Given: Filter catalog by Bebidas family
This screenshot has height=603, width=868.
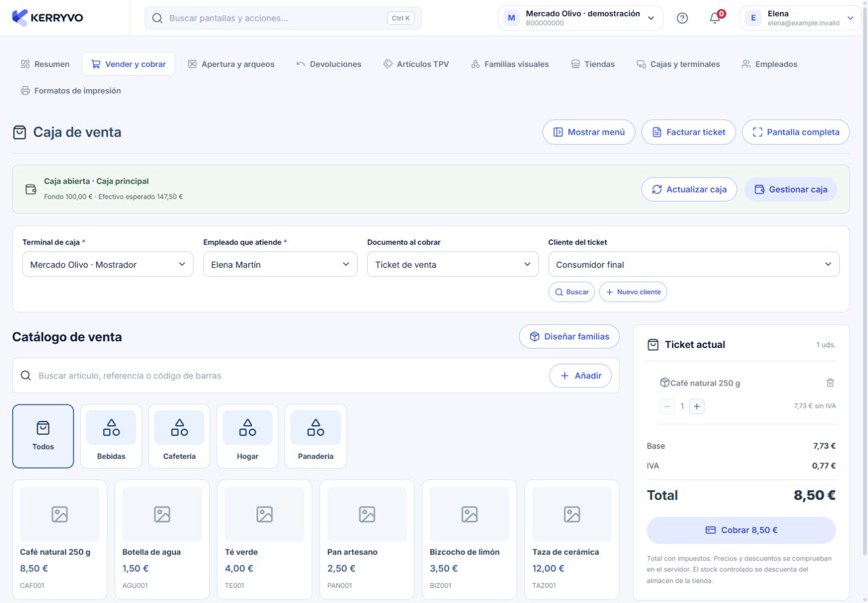Looking at the screenshot, I should pyautogui.click(x=111, y=436).
